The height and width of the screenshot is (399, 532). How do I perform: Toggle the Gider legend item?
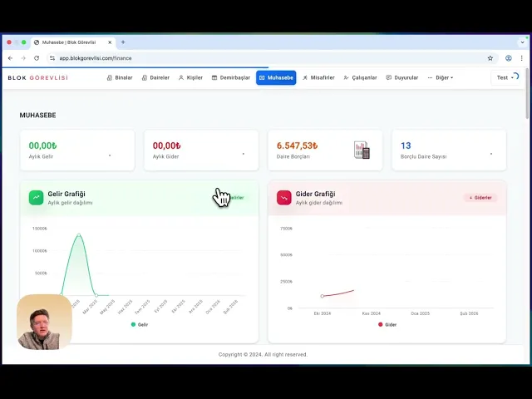point(387,325)
